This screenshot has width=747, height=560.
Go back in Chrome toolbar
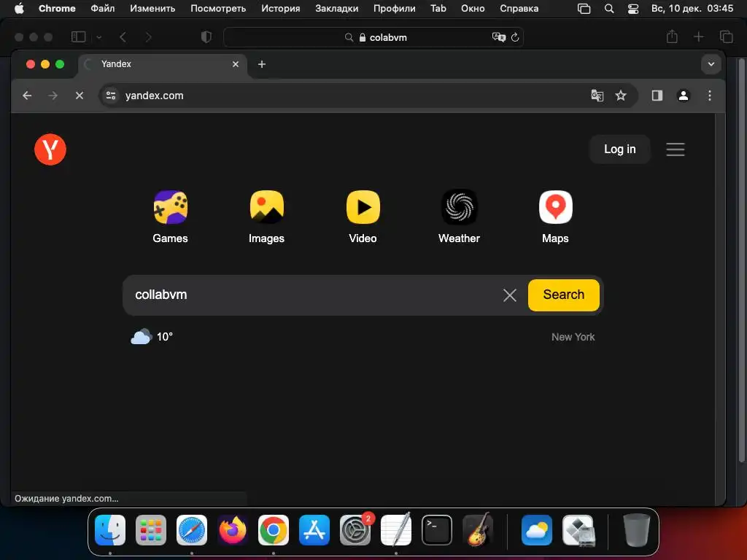coord(27,96)
